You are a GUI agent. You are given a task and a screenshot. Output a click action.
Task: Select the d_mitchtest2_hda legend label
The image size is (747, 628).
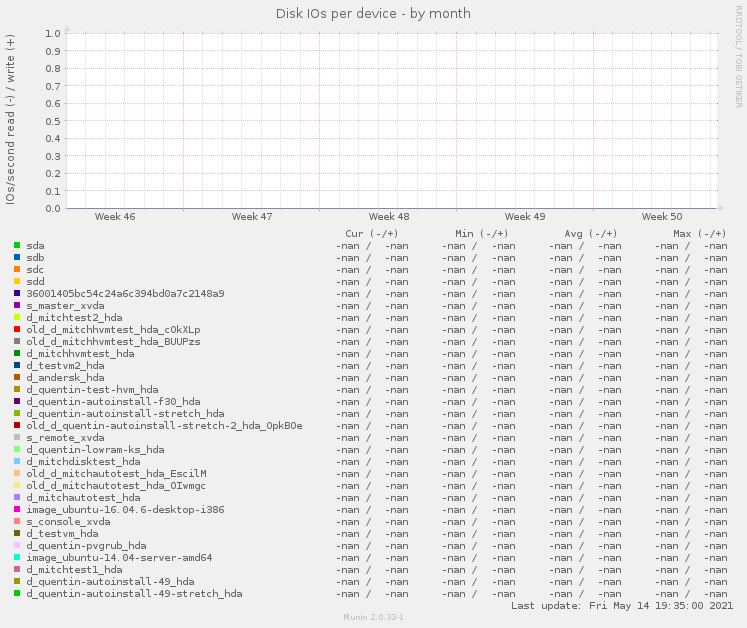point(74,317)
